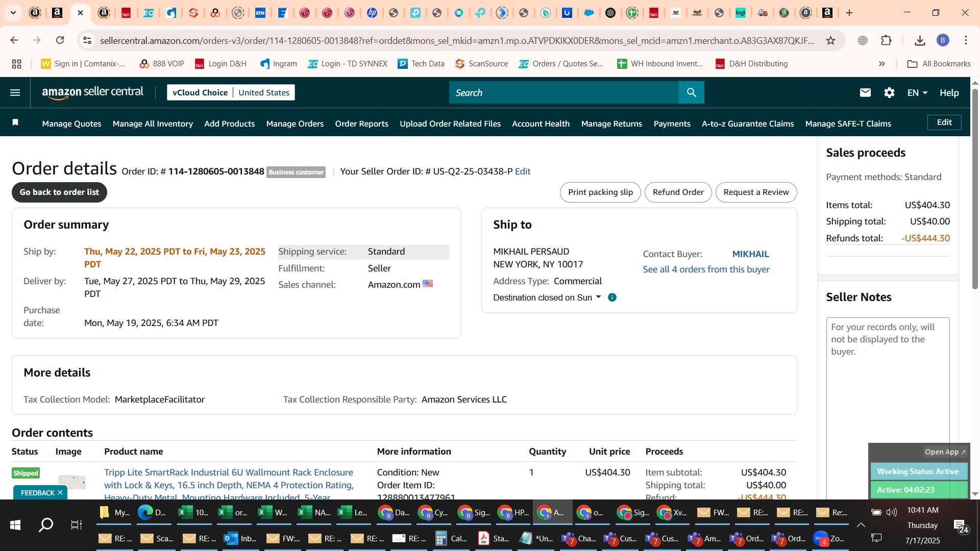Open Manage SAFE-T Claims
Image resolution: width=980 pixels, height=551 pixels.
click(x=848, y=123)
